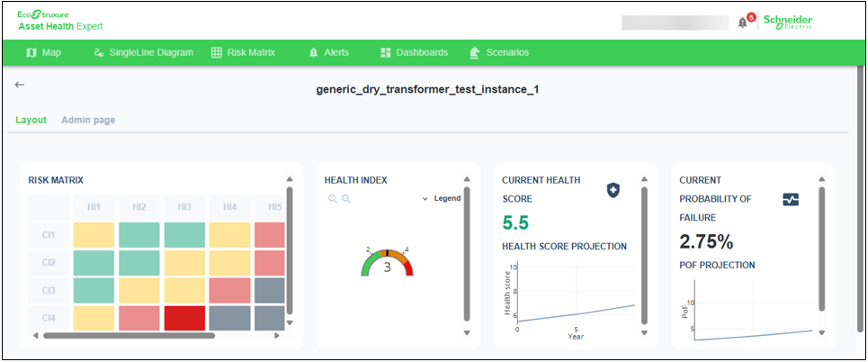Image resolution: width=868 pixels, height=362 pixels.
Task: Click the shield icon in Current Health Score
Action: coord(613,190)
